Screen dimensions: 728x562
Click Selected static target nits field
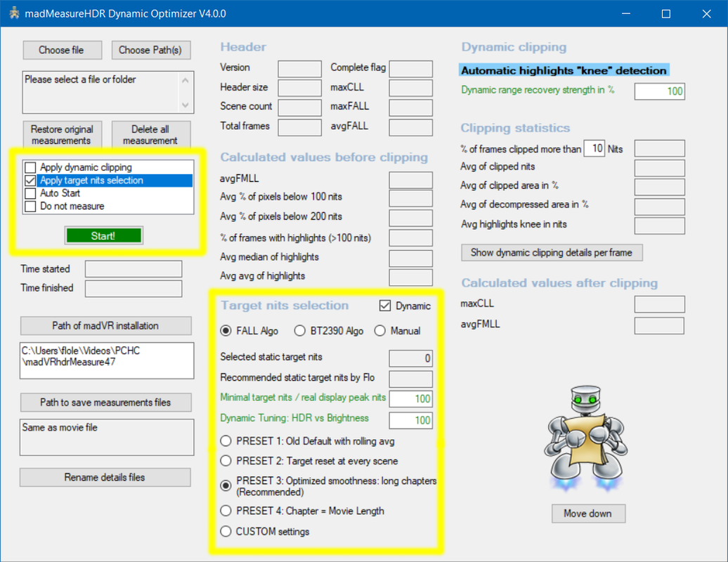pyautogui.click(x=411, y=358)
